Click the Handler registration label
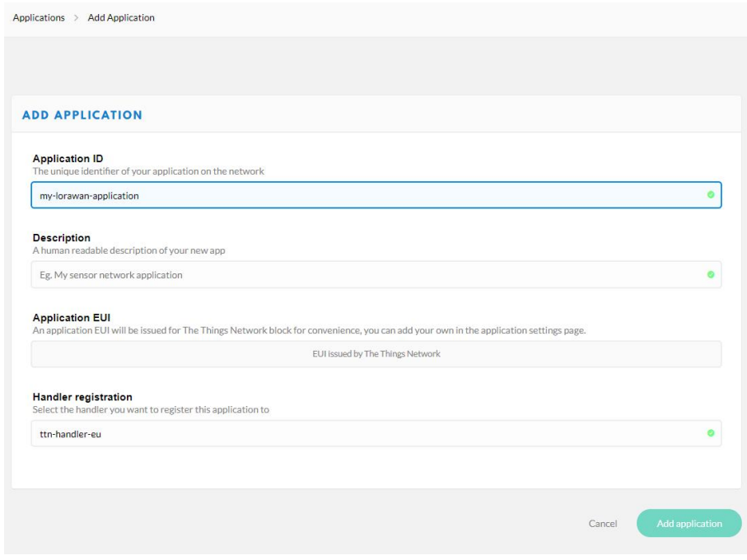 (82, 397)
